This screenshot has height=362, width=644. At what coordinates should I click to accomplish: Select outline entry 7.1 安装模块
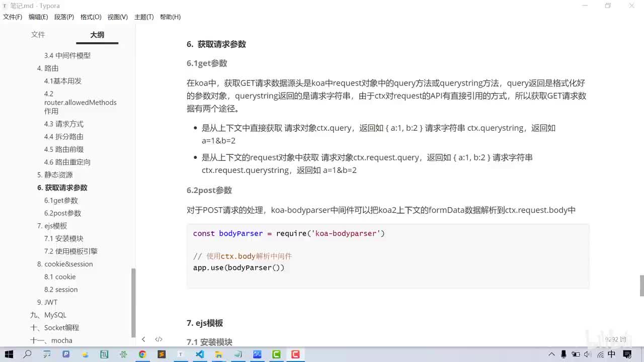(x=64, y=239)
